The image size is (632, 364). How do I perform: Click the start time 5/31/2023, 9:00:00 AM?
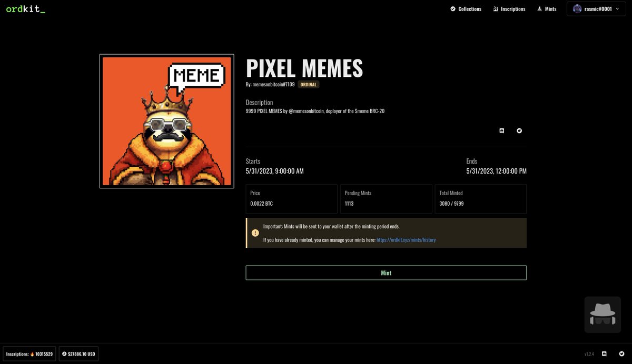click(275, 171)
